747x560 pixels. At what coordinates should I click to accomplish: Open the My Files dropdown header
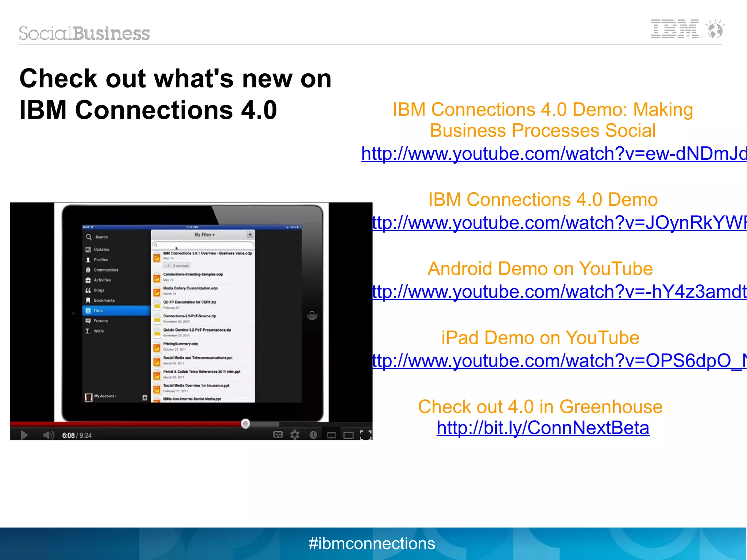[x=204, y=235]
